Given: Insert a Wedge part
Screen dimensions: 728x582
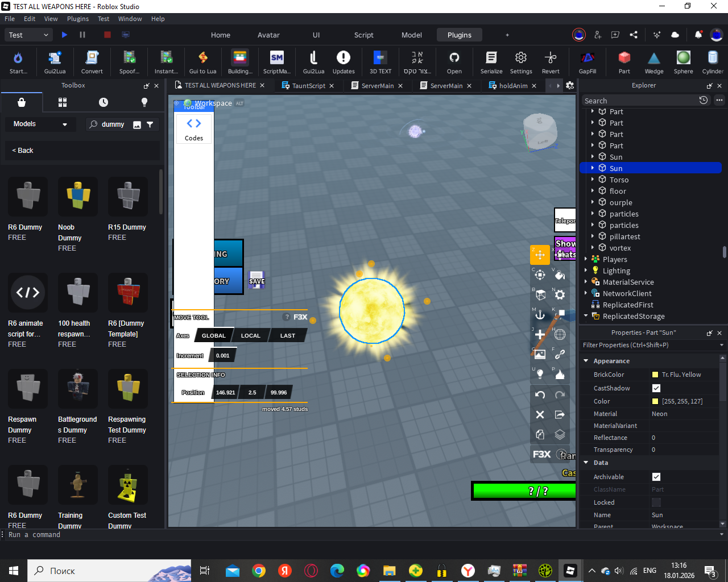Looking at the screenshot, I should click(654, 62).
